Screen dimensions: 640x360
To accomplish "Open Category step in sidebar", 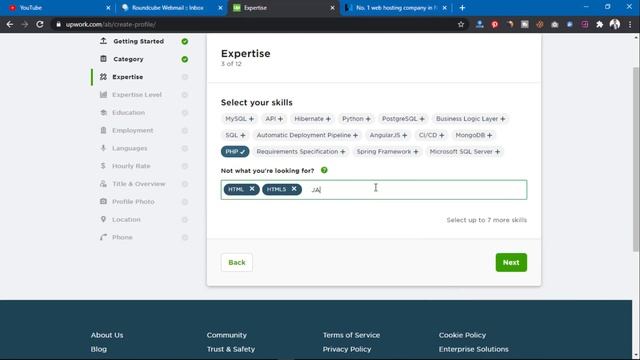I will point(128,59).
